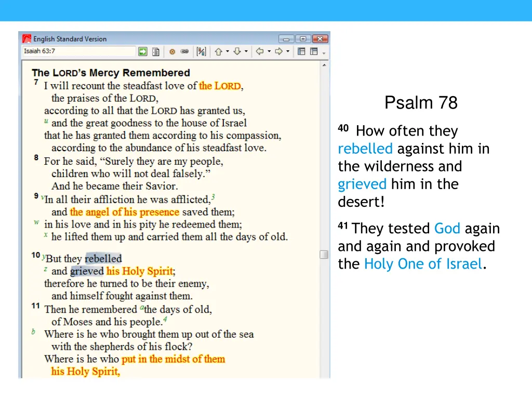Toggle the chain link set icon
The image size is (532, 399).
[x=184, y=51]
